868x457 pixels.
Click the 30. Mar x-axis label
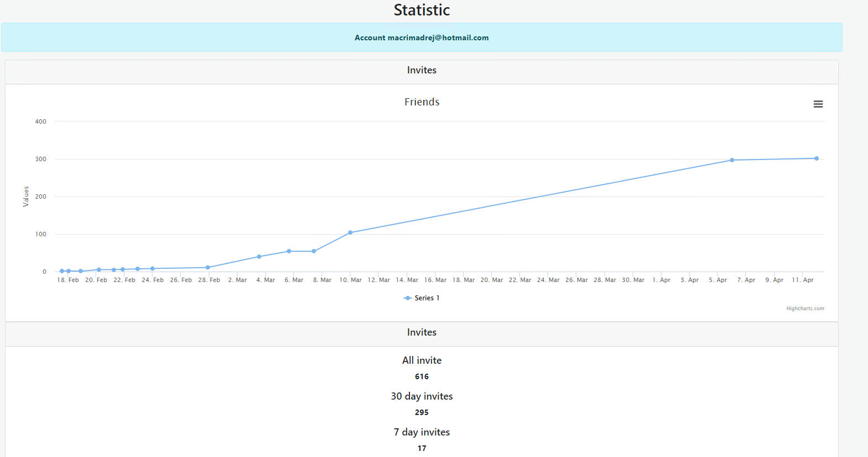tap(633, 280)
